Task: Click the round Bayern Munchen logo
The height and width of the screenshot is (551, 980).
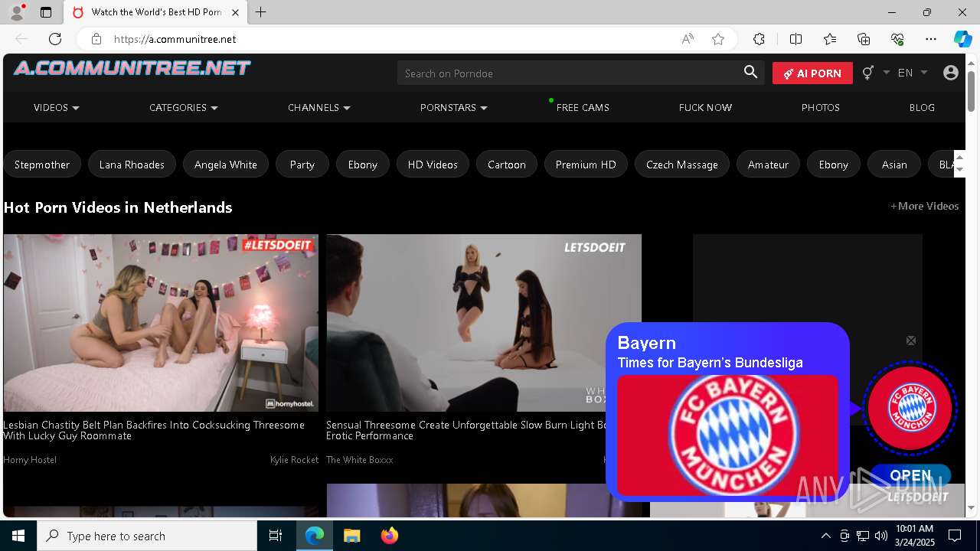Action: click(x=911, y=409)
